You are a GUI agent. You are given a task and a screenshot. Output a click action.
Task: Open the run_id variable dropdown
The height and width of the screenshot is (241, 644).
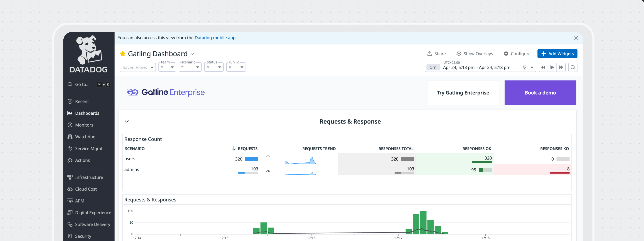point(236,67)
